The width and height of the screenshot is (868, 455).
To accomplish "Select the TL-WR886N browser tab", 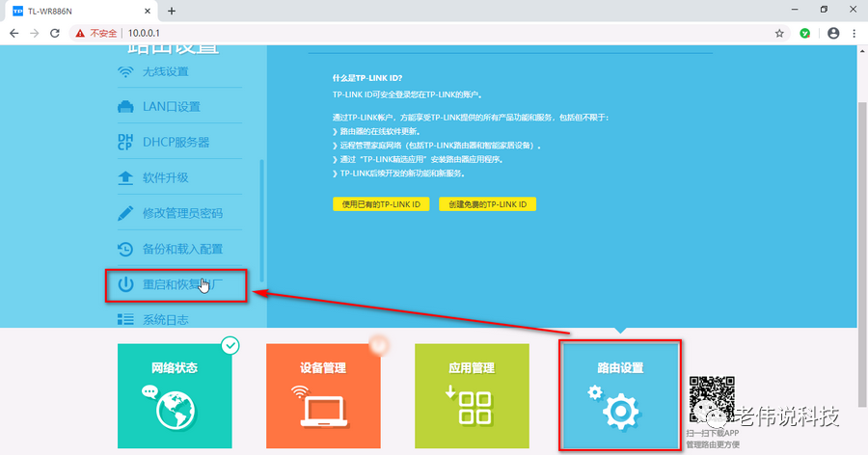I will tap(83, 11).
